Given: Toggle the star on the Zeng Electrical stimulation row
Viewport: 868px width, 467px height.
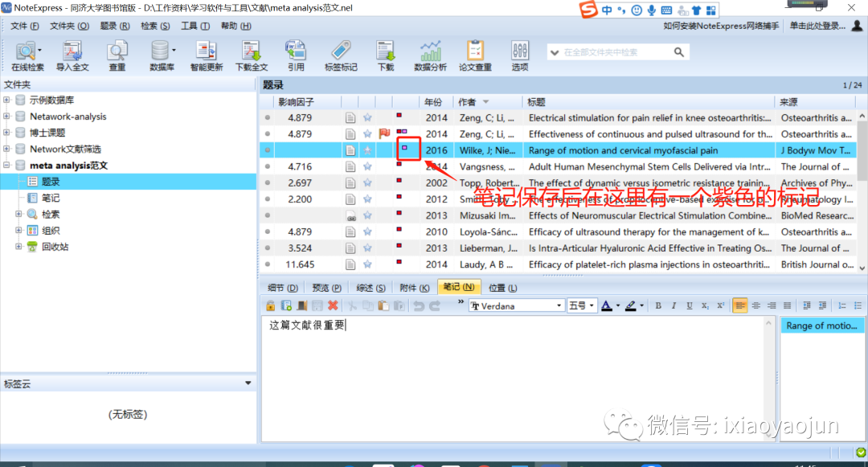Looking at the screenshot, I should (367, 117).
